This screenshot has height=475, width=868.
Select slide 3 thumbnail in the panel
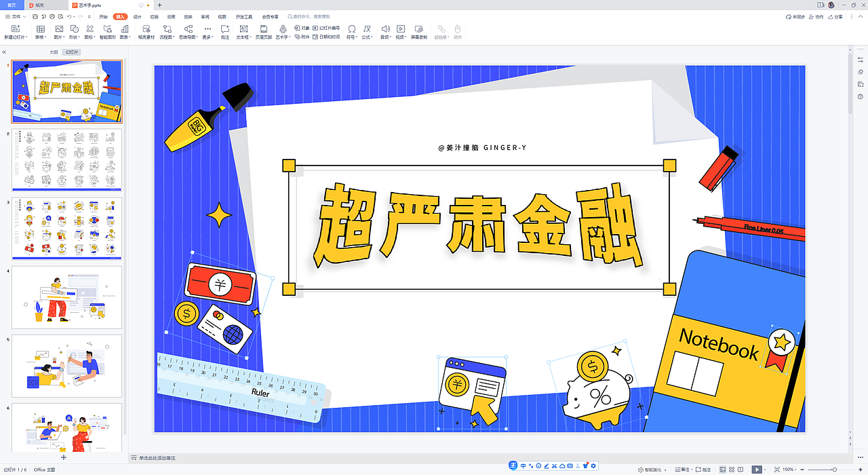tap(66, 227)
